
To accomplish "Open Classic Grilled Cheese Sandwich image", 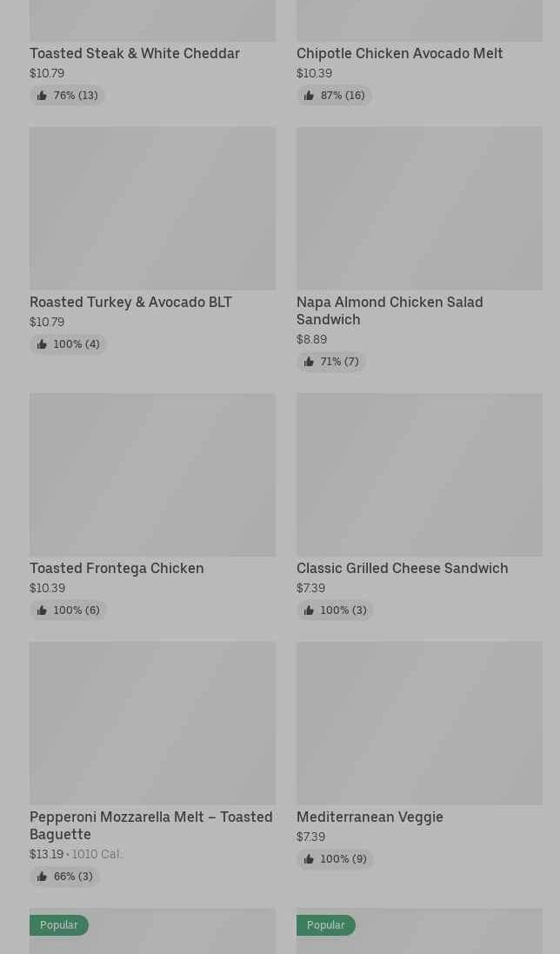I will 419,475.
